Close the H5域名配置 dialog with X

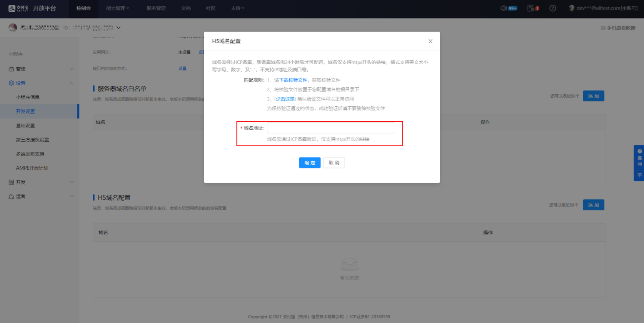click(430, 41)
